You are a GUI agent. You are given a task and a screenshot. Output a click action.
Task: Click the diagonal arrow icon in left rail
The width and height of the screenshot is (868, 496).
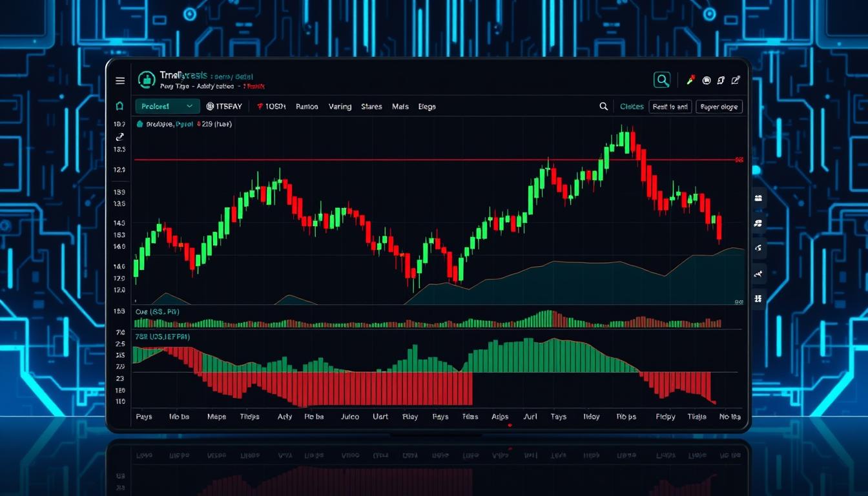click(119, 137)
